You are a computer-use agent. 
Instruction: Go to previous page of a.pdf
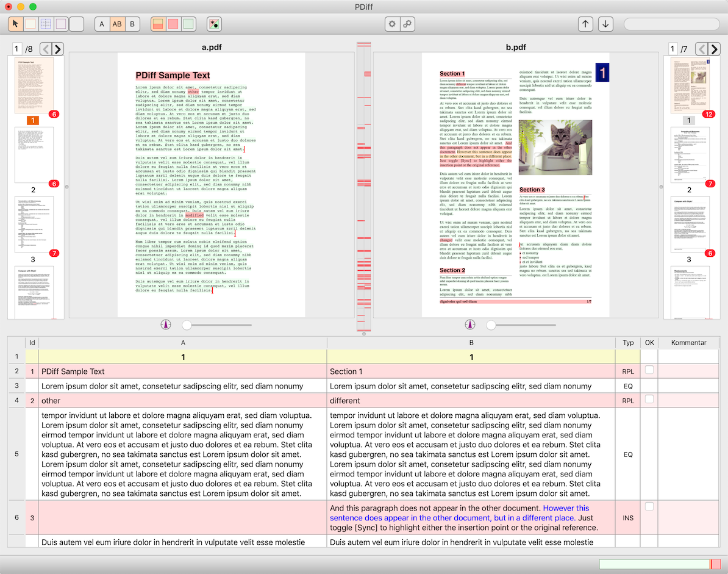[46, 49]
